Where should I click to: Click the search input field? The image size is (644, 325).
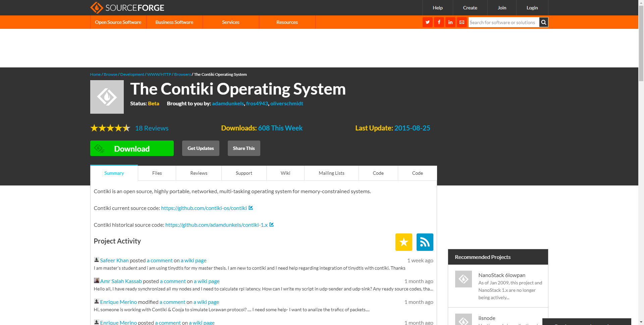click(x=503, y=22)
